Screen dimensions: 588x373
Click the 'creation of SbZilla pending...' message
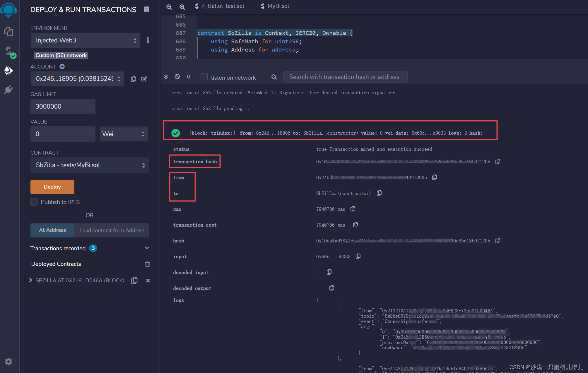coord(210,109)
